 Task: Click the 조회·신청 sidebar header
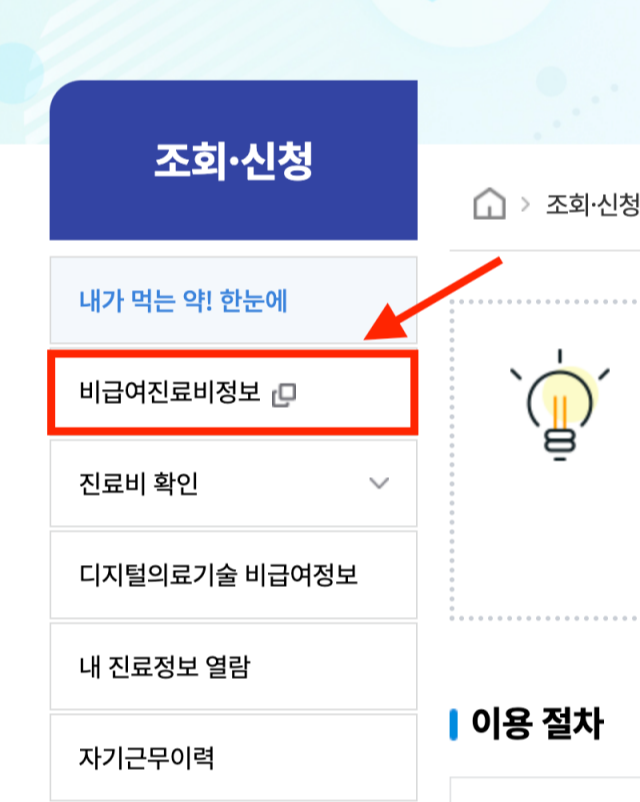233,160
